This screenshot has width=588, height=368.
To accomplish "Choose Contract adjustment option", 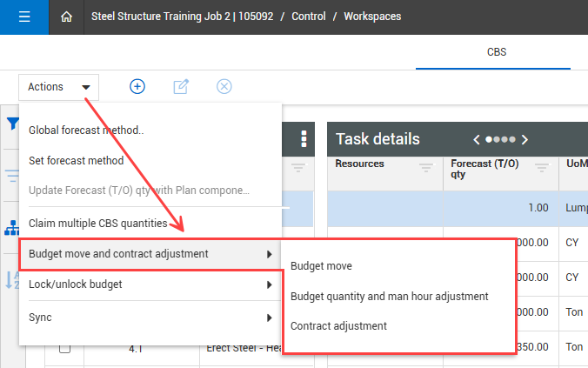I will [x=338, y=325].
